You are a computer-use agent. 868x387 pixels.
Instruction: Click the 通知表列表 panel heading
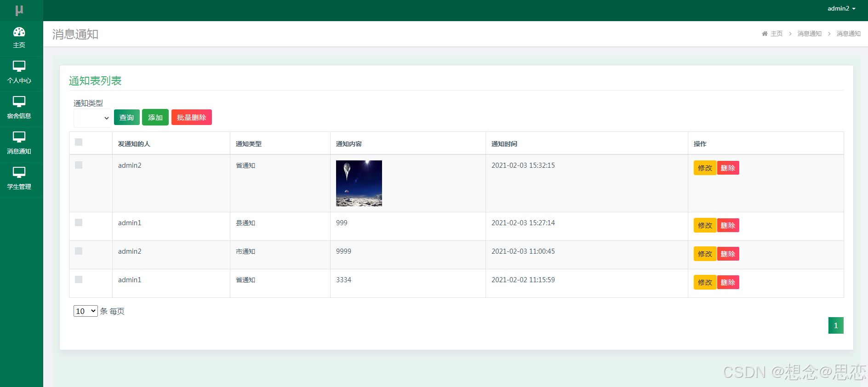[x=95, y=81]
